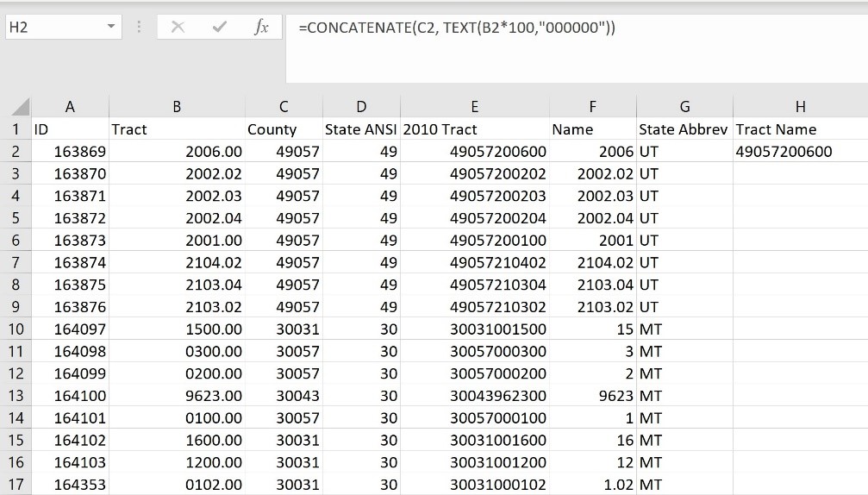The image size is (868, 495).
Task: Select row 17 header
Action: coord(16,485)
